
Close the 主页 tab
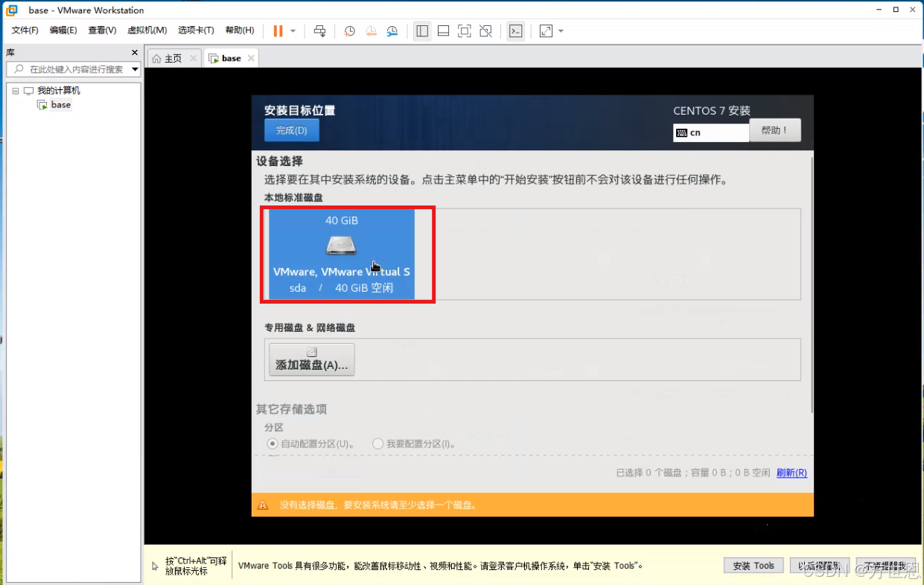[194, 58]
